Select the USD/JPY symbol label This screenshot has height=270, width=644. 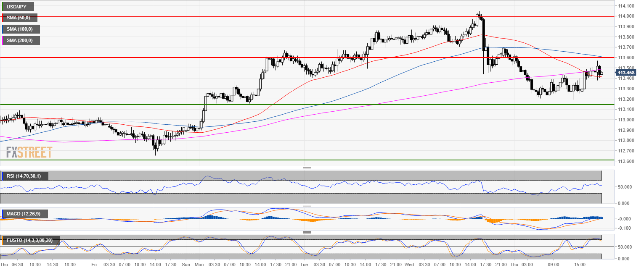[x=19, y=7]
